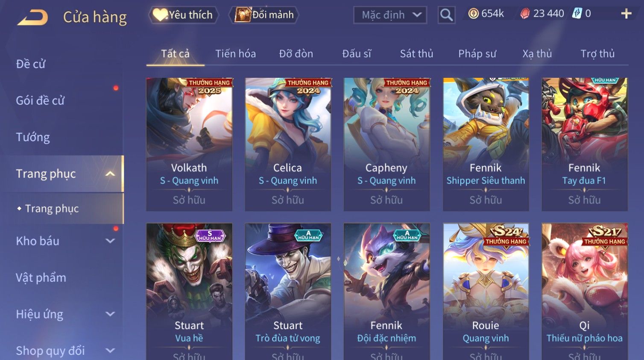Expand the Hiệu ứng sidebar section

[110, 314]
